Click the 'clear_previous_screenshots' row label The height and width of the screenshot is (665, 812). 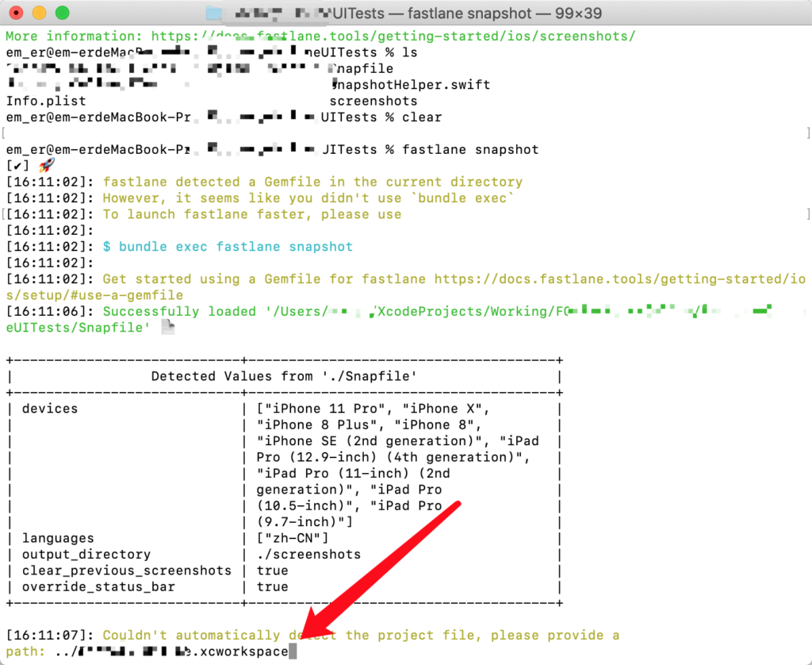tap(126, 571)
